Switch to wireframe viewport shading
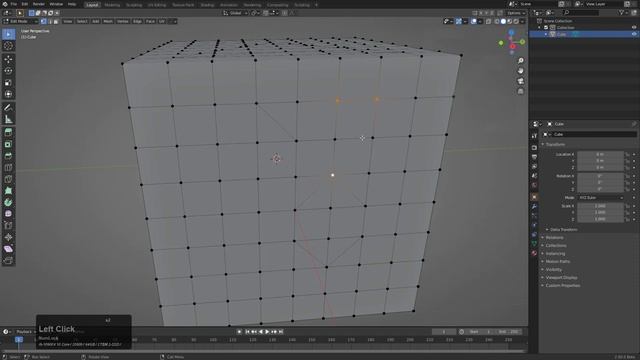 click(x=497, y=21)
